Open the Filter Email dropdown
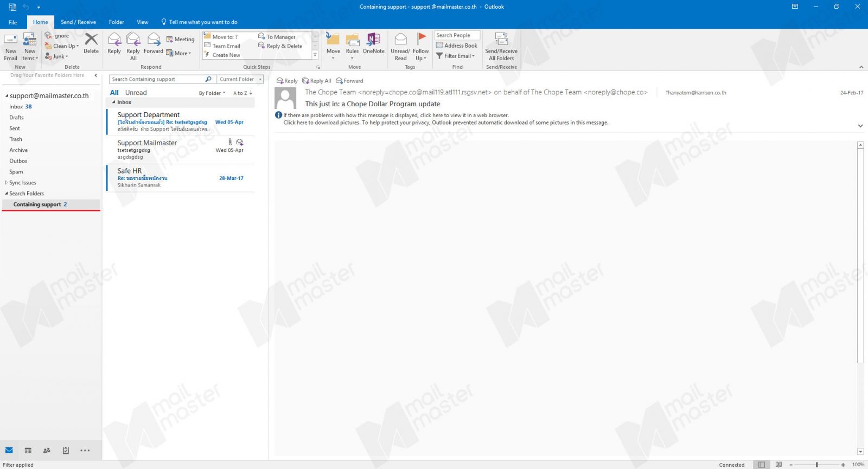Viewport: 868px width, 469px height. click(456, 56)
